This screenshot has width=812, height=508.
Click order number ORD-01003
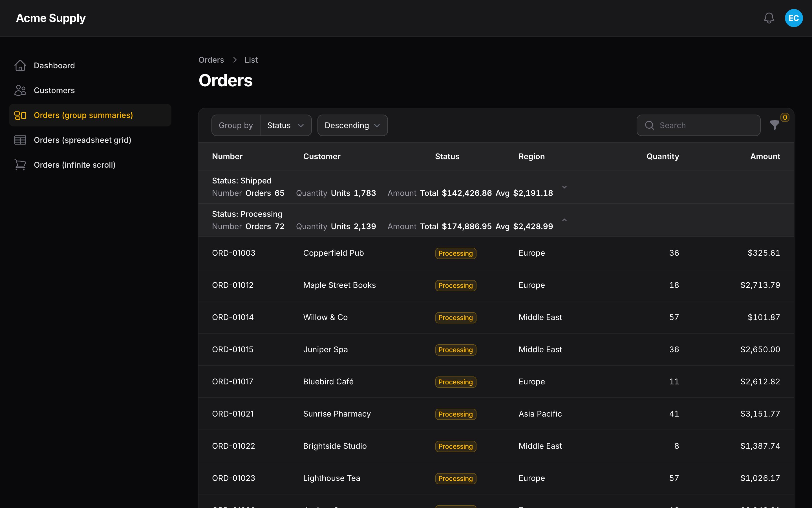(x=233, y=253)
